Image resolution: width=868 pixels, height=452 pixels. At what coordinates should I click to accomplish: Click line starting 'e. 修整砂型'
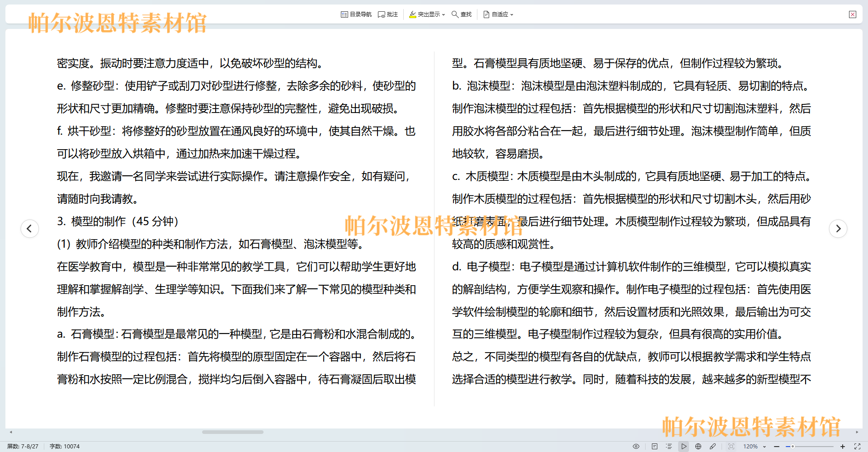point(236,86)
